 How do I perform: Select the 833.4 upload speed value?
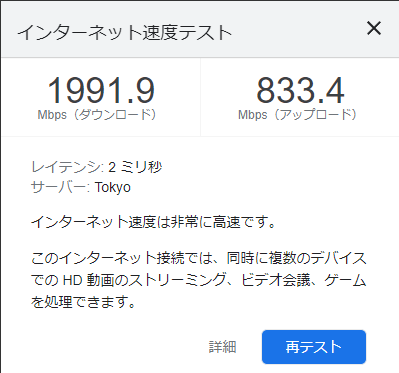point(300,90)
